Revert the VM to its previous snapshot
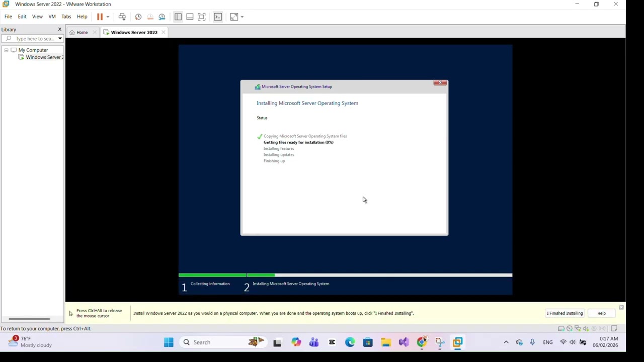 (150, 17)
